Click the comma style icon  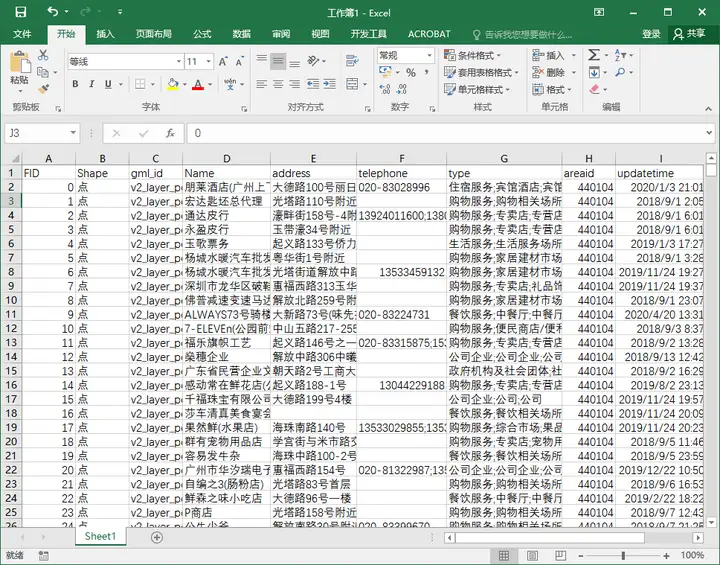point(427,72)
